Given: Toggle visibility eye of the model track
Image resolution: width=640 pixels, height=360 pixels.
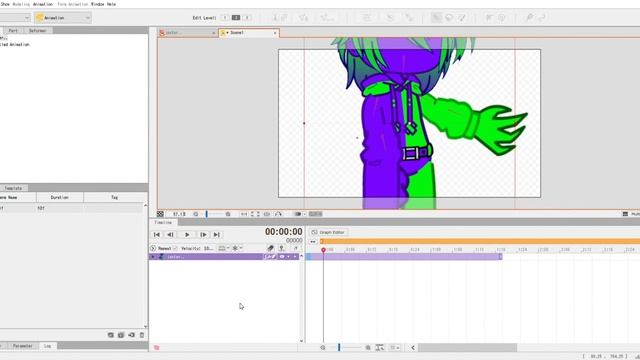Looking at the screenshot, I should click(282, 257).
